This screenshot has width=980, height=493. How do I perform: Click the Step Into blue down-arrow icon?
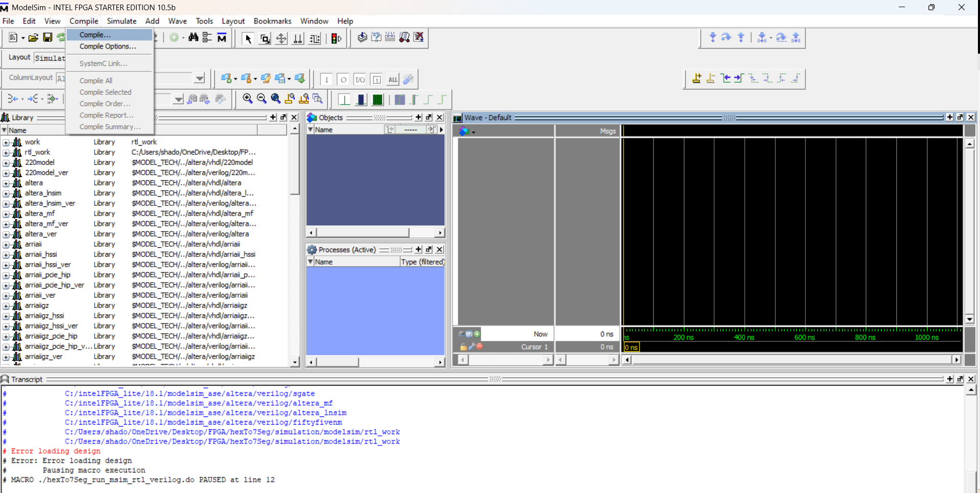713,37
